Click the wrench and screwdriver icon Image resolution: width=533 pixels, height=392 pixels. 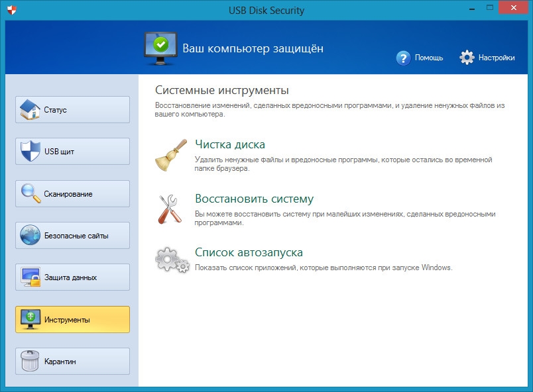pos(170,209)
